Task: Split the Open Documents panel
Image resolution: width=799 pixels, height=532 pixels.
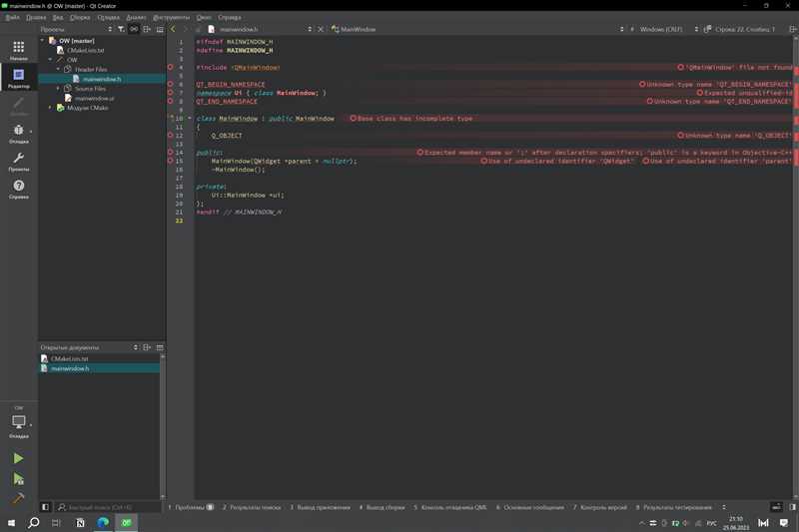Action: pos(147,347)
